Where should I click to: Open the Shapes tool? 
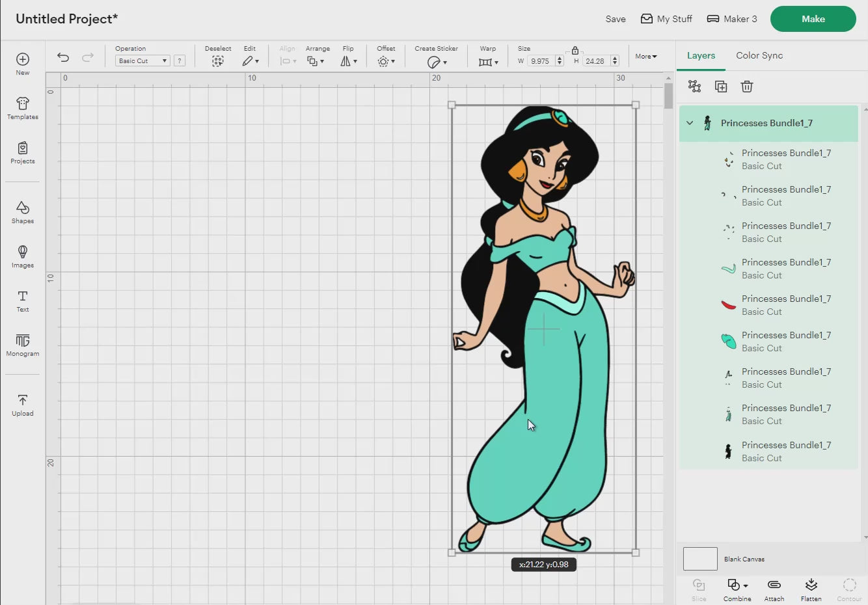click(x=23, y=212)
